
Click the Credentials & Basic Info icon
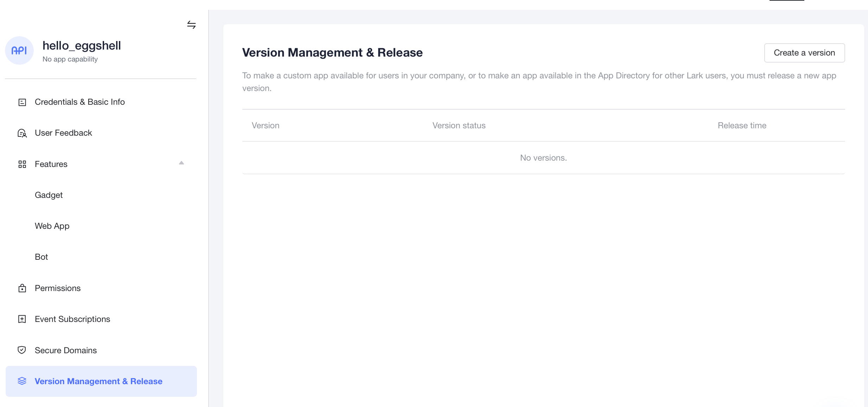(x=22, y=102)
